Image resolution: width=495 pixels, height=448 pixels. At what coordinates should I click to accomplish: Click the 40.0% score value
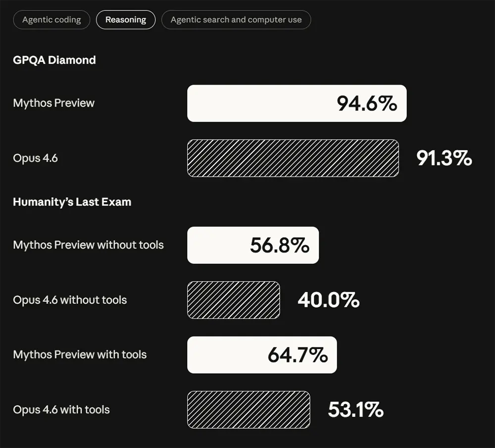point(328,300)
